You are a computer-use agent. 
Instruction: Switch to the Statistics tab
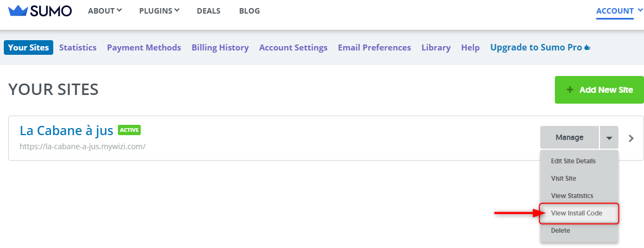[78, 48]
